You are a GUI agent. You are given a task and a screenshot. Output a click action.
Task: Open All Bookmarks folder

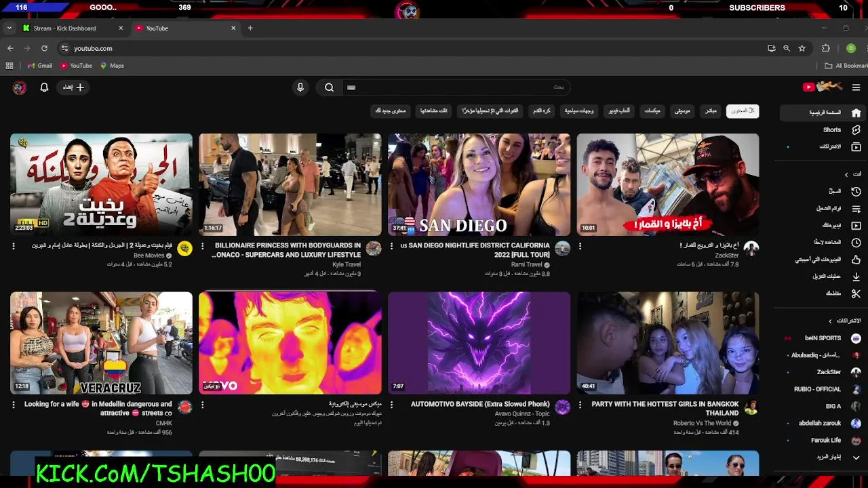click(x=846, y=66)
